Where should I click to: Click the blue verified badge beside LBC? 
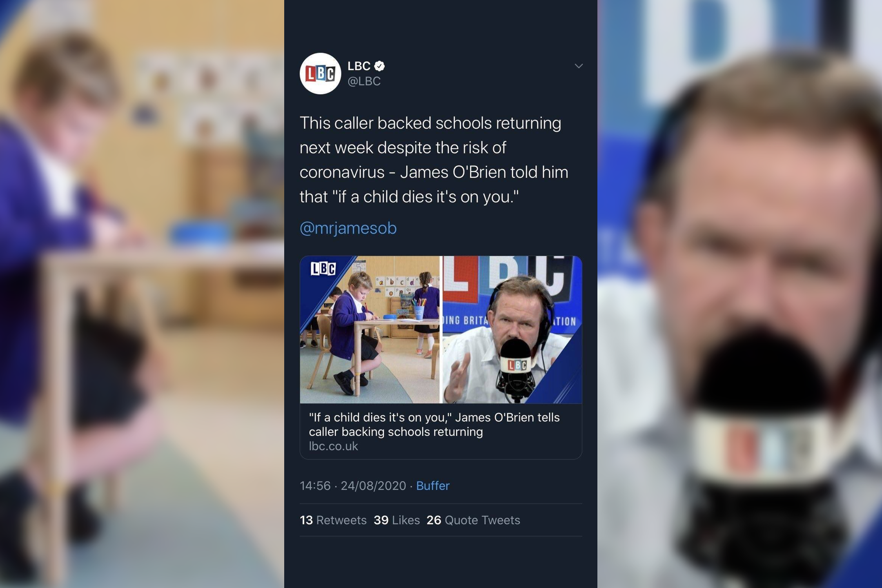[380, 66]
